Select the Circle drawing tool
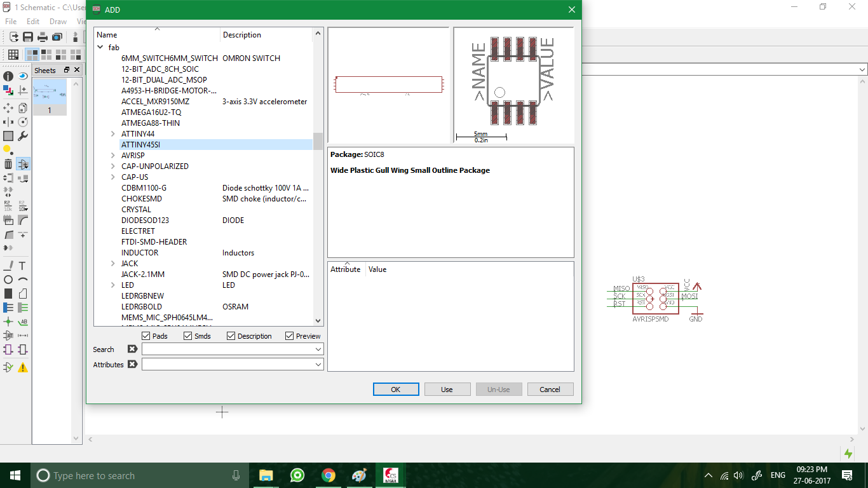Image resolution: width=868 pixels, height=488 pixels. 8,280
